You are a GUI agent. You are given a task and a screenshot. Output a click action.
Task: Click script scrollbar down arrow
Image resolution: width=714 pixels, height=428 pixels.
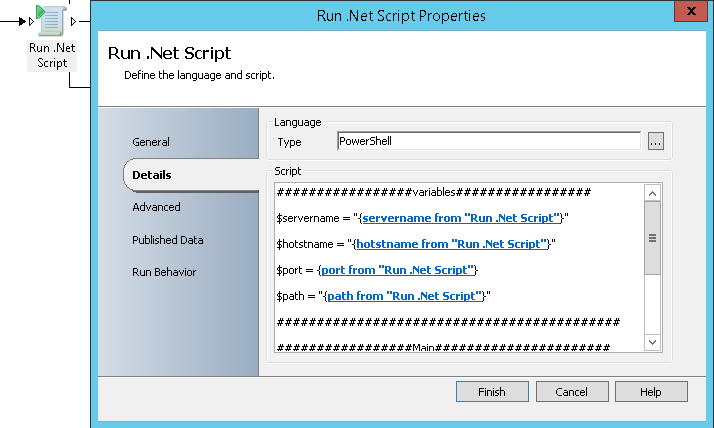point(653,342)
